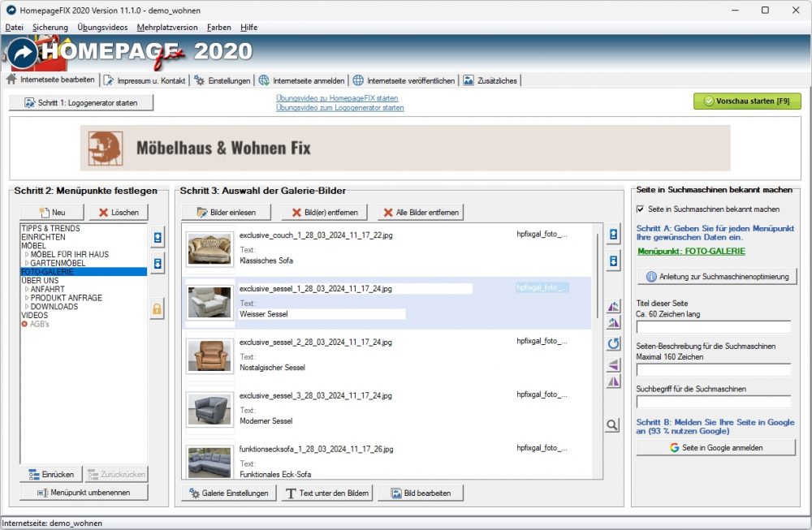Open the Übungsvideos menu
The width and height of the screenshot is (812, 530).
[x=102, y=28]
